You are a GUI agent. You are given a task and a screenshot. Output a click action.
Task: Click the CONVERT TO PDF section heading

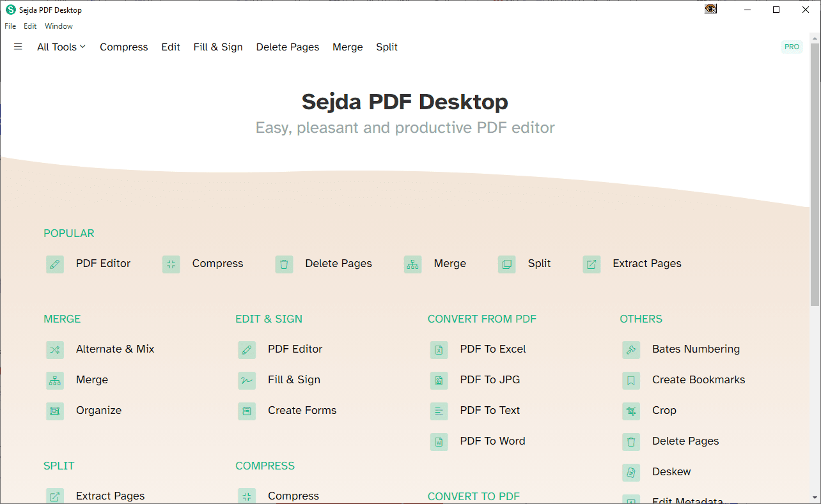pos(474,497)
